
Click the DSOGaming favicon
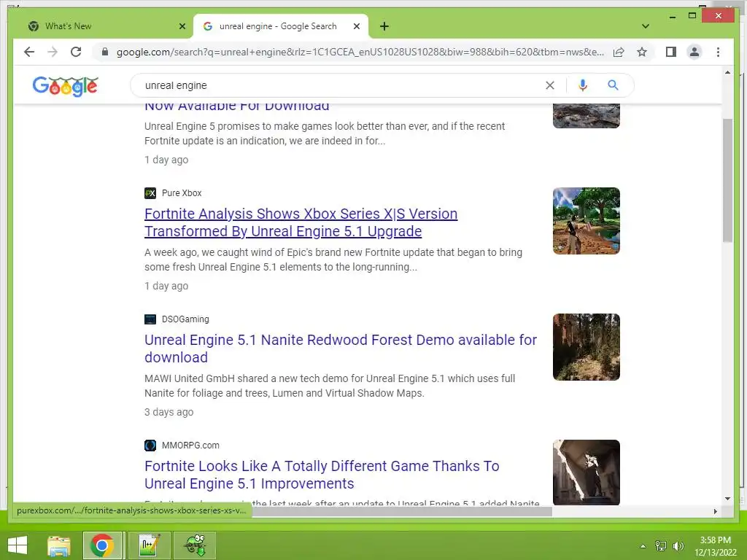150,319
